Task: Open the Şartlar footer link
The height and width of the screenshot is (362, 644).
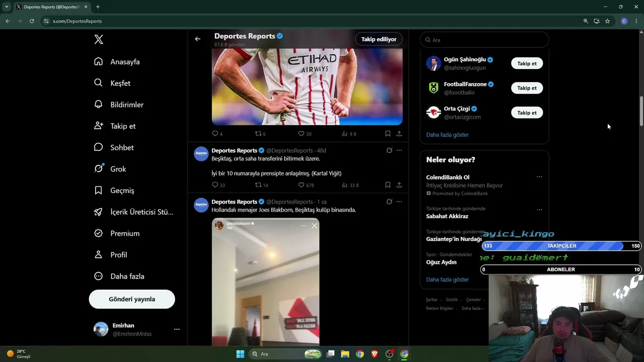Action: coord(432,300)
